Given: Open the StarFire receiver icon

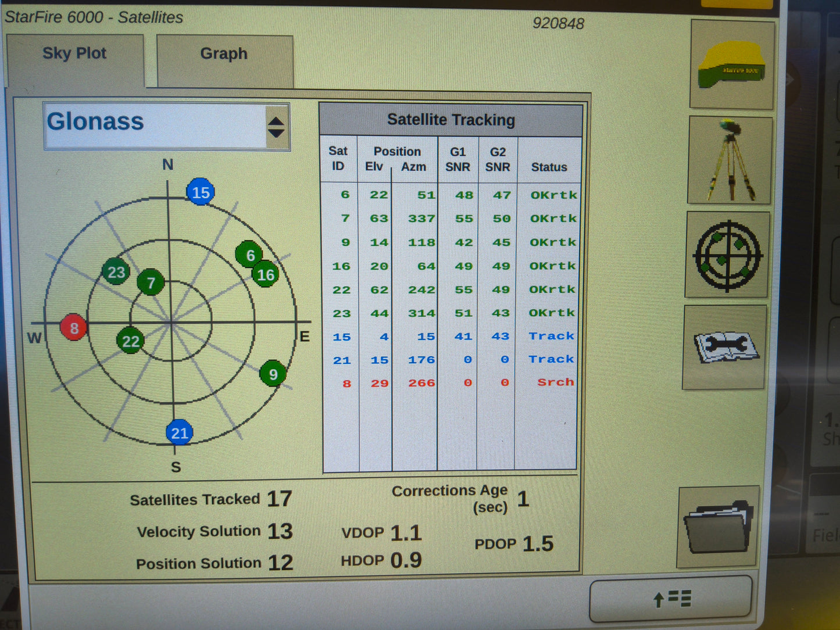Looking at the screenshot, I should click(x=732, y=65).
